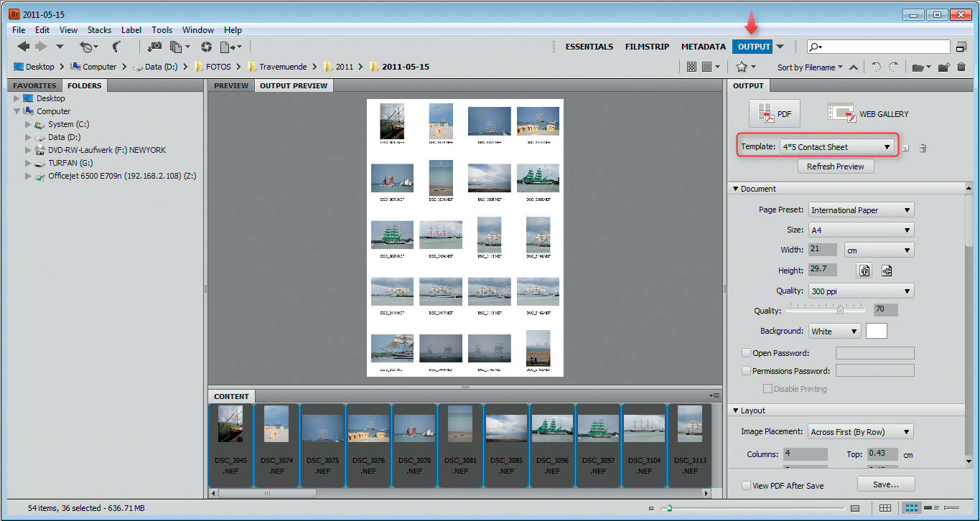Set portrait page orientation icon
The height and width of the screenshot is (521, 980).
coord(865,271)
